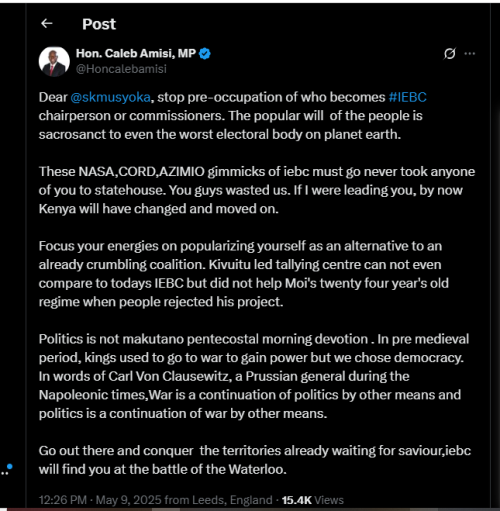Click the paragraph starting 'Focus your energies'
This screenshot has height=511, width=500.
(244, 274)
